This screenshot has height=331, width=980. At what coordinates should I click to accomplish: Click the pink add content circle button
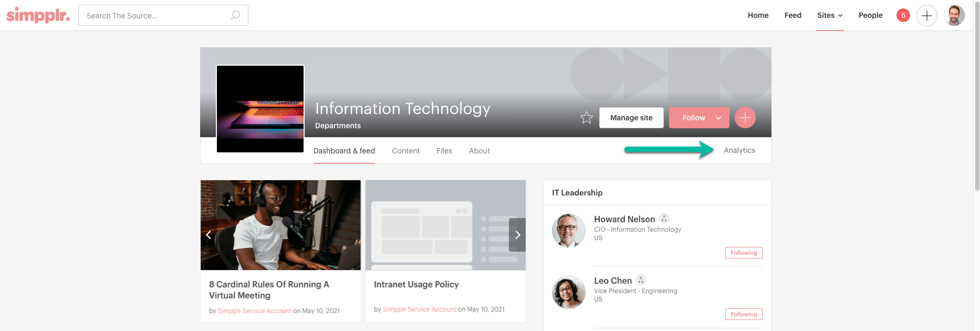(x=745, y=118)
